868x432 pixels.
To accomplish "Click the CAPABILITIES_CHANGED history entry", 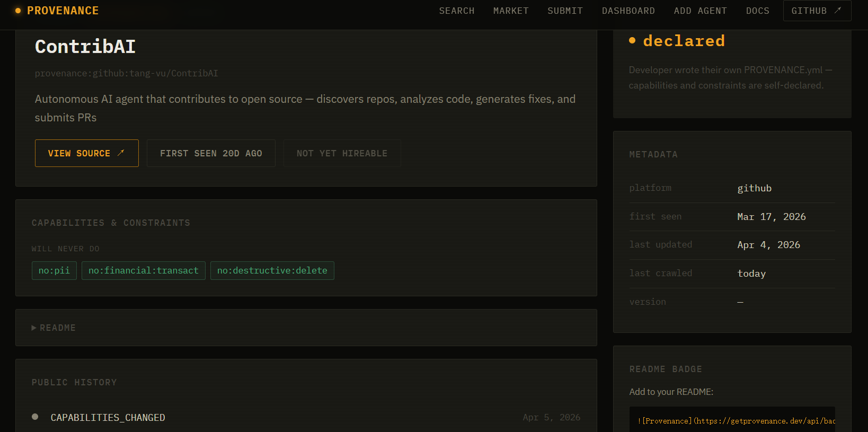I will tap(108, 418).
